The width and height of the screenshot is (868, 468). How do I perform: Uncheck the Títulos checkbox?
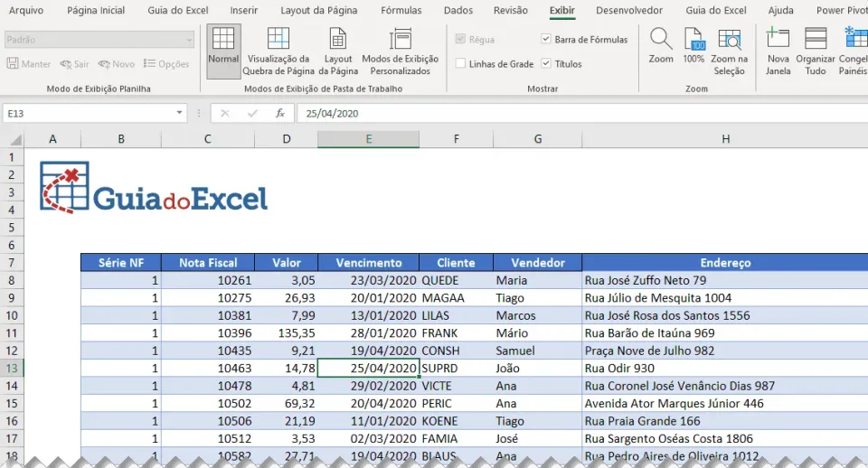[x=546, y=63]
